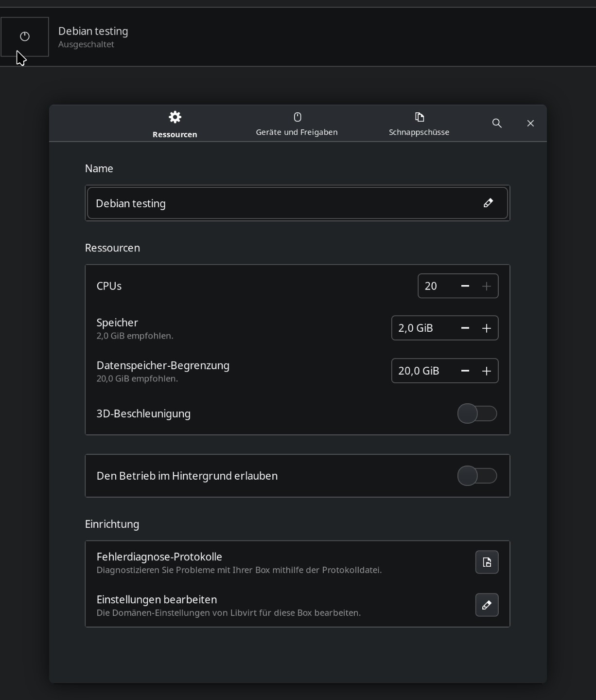Click the Speicher value field 2,0 GiB
This screenshot has height=700, width=596.
point(421,328)
